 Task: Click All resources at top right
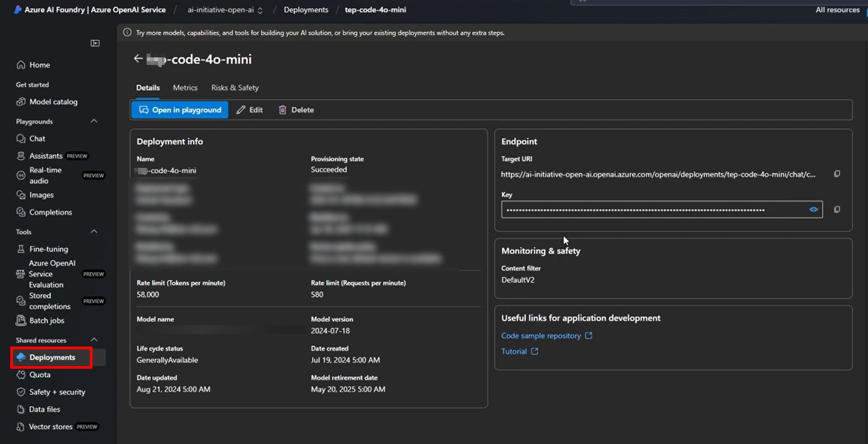pos(838,10)
